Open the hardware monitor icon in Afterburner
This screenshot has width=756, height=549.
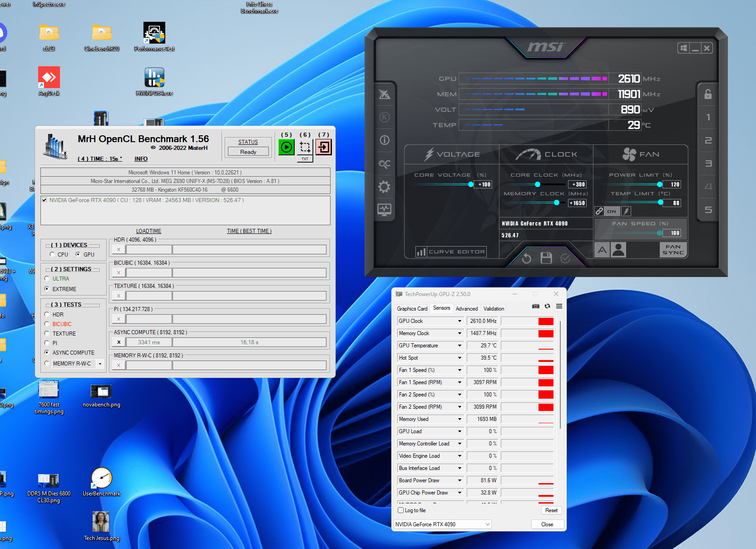click(384, 210)
